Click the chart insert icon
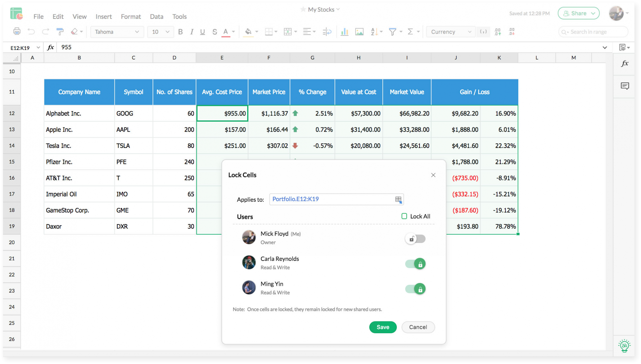641x364 pixels. (x=345, y=32)
